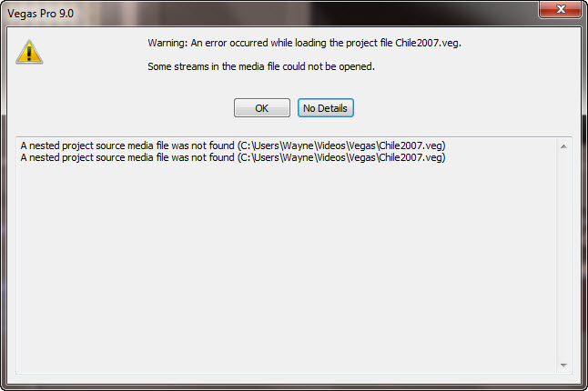This screenshot has width=588, height=391.
Task: Select the second nested project error line
Action: click(233, 157)
